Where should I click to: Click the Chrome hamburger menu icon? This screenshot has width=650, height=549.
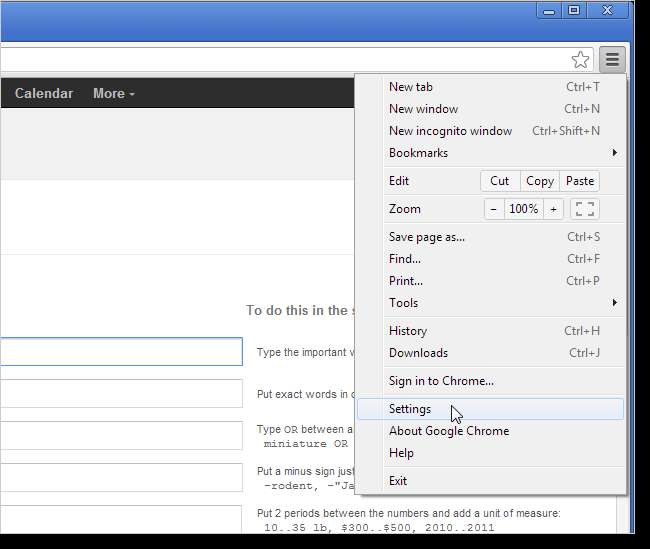[612, 59]
